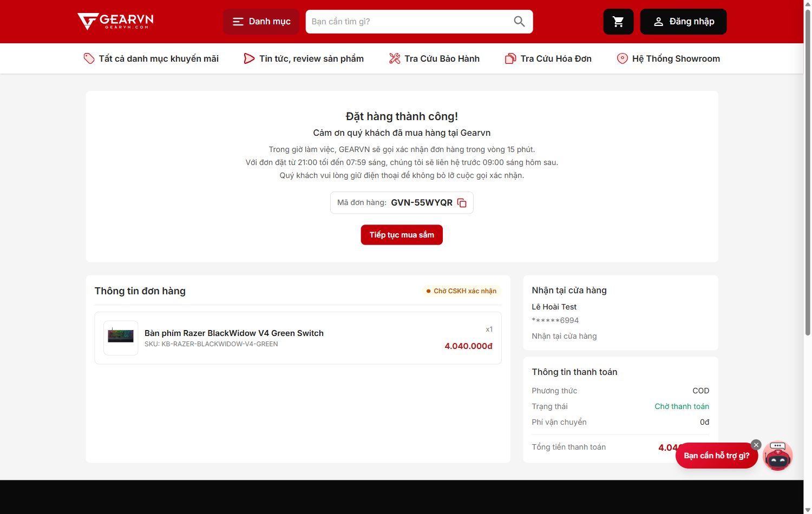Click the price 4.040.000đ
812x514 pixels.
pyautogui.click(x=468, y=346)
